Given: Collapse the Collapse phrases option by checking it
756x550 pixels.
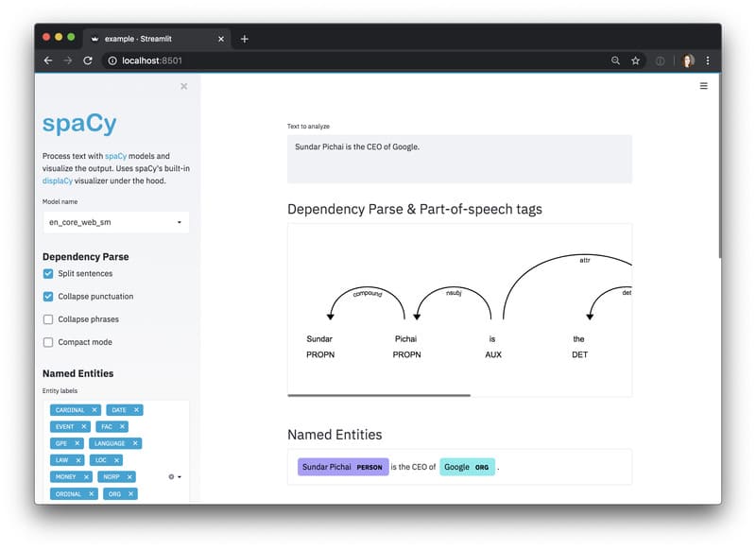Looking at the screenshot, I should tap(47, 318).
